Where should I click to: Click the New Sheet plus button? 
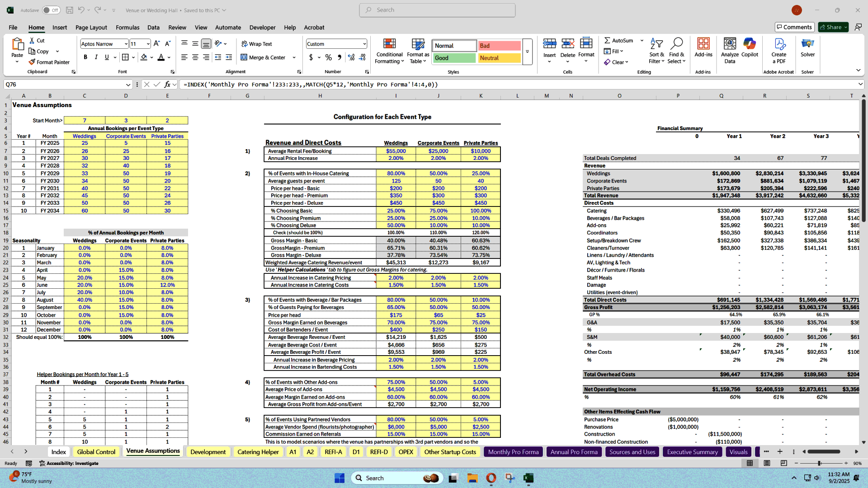coord(780,452)
